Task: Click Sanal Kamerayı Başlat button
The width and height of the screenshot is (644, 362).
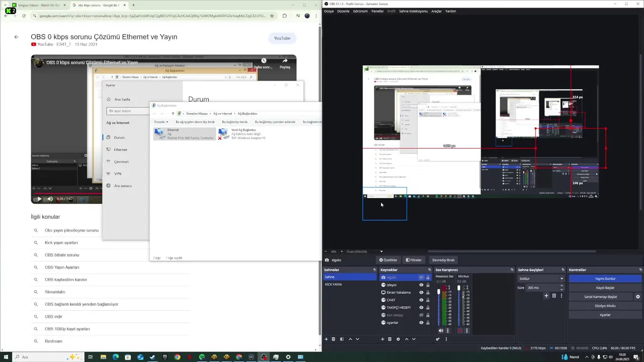Action: 601,297
